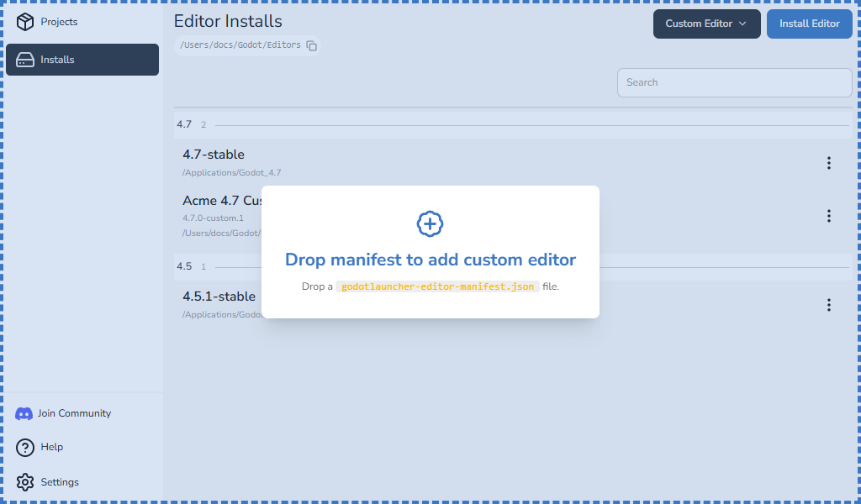Viewport: 861px width, 504px height.
Task: Click the 4.5 version group header
Action: click(x=513, y=267)
